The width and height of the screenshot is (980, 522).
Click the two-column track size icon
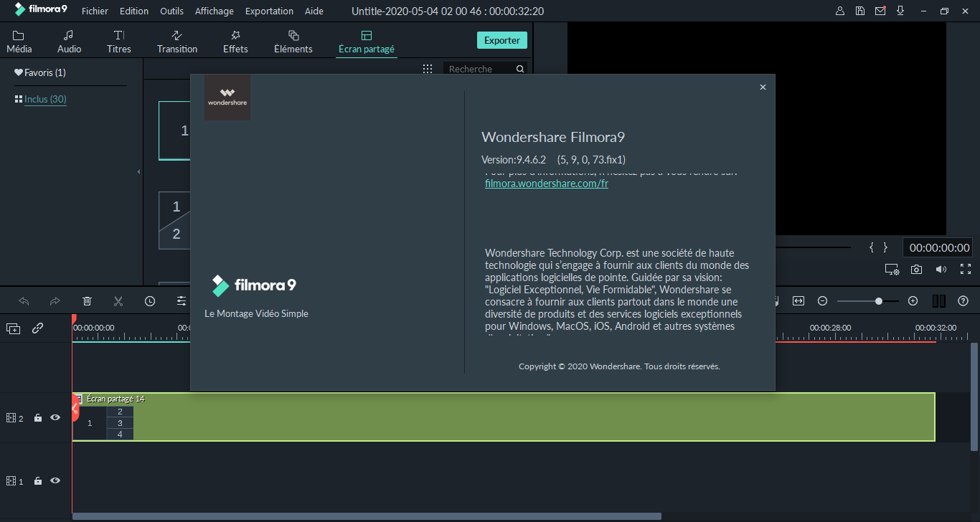(939, 301)
